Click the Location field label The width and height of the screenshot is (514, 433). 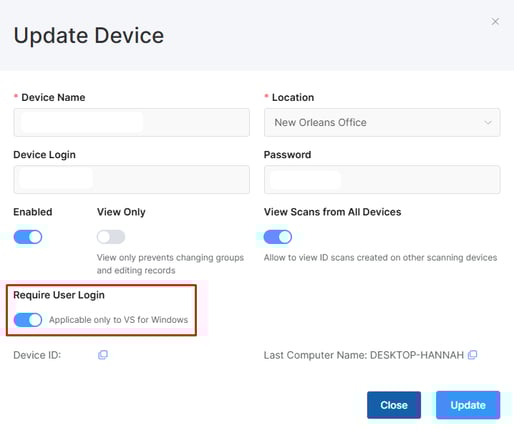click(293, 97)
